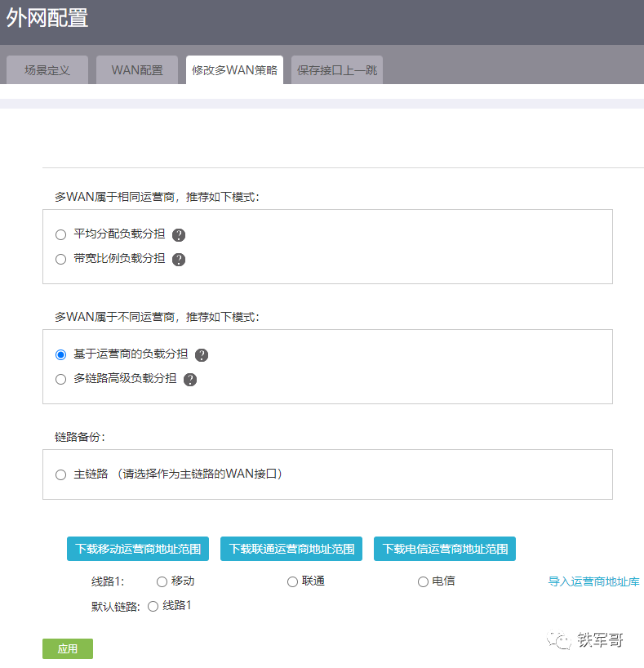This screenshot has height=668, width=644.
Task: Show help for 多链路高级负载分担
Action: pos(190,380)
